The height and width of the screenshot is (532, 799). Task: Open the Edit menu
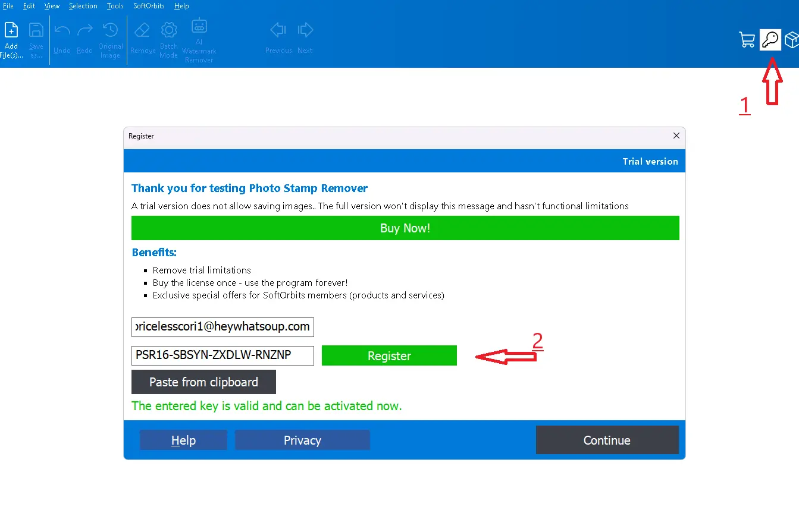tap(29, 6)
